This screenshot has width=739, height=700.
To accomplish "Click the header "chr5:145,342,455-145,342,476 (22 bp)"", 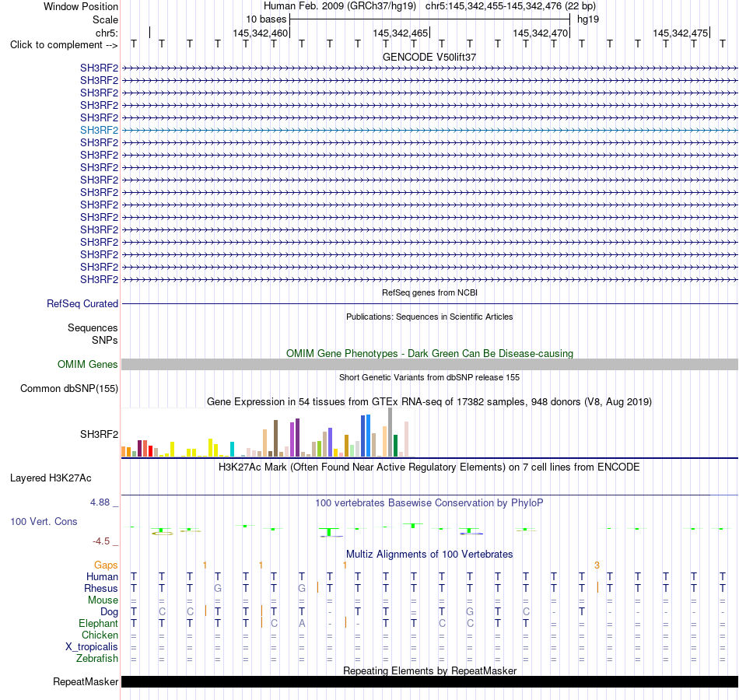I will tap(510, 6).
